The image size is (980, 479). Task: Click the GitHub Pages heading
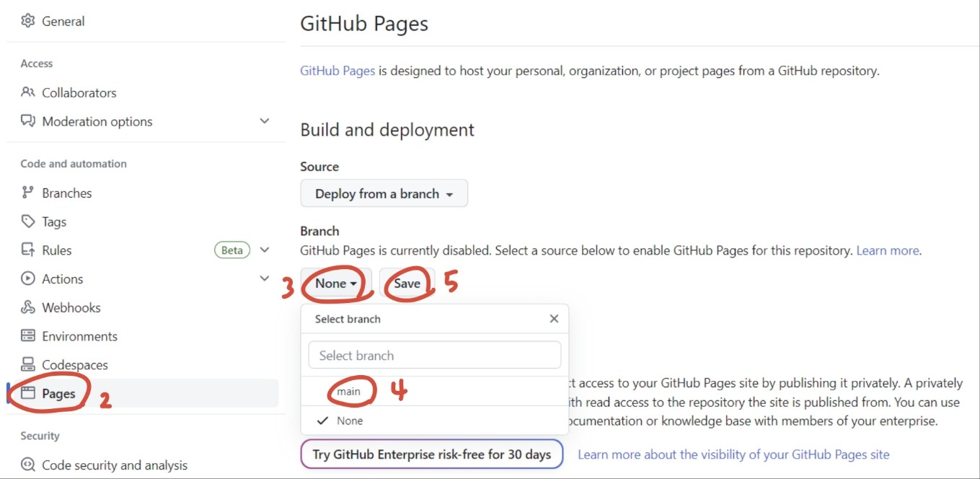[364, 23]
